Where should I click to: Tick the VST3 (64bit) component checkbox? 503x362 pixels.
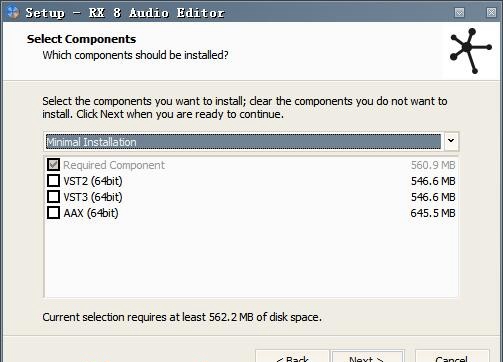(53, 197)
